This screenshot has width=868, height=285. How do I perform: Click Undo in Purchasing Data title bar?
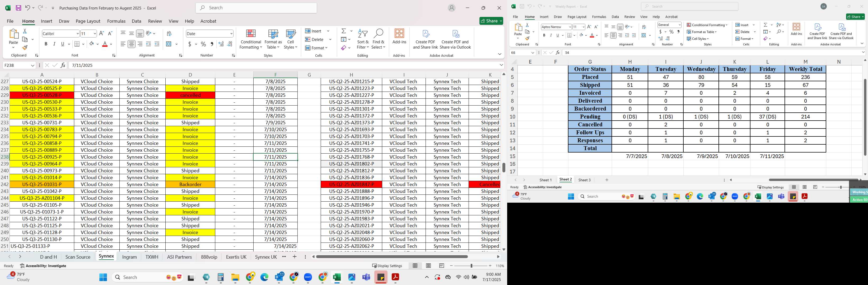pyautogui.click(x=28, y=8)
